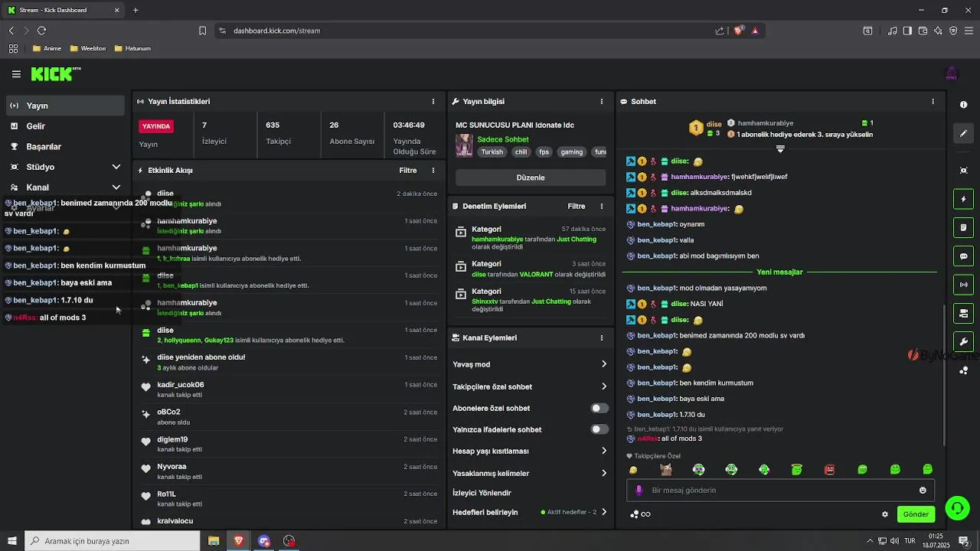Toggle the camera widget in right rail
The image size is (980, 551).
pos(963,313)
